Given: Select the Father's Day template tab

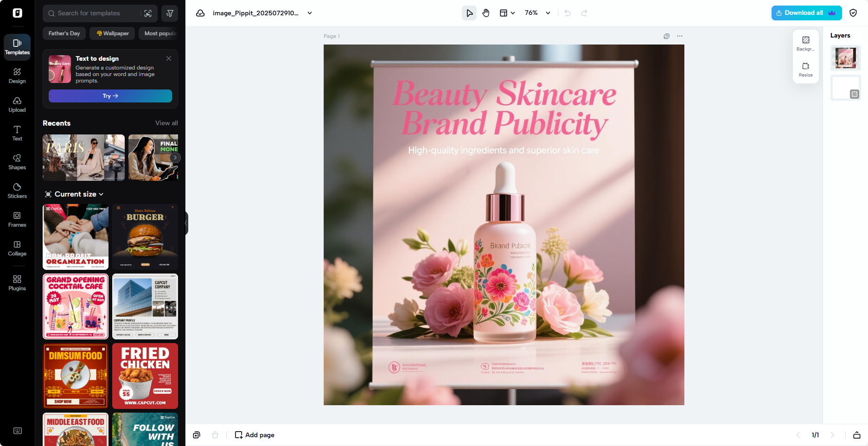Looking at the screenshot, I should point(64,33).
